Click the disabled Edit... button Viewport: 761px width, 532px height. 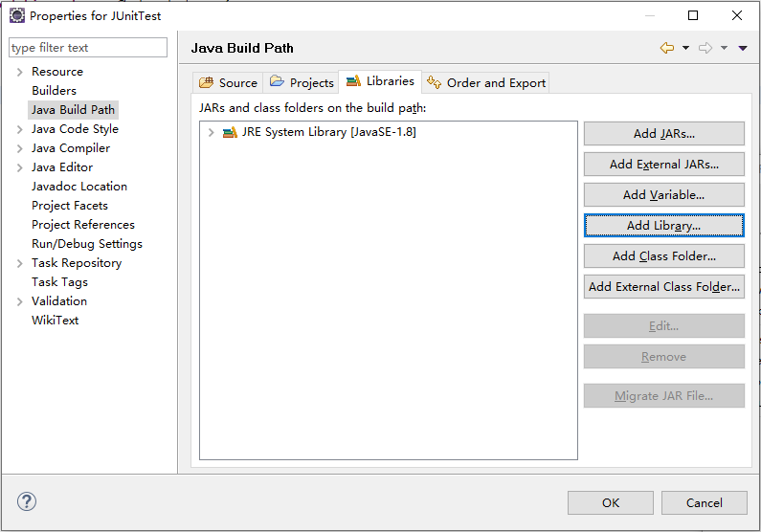click(x=664, y=326)
